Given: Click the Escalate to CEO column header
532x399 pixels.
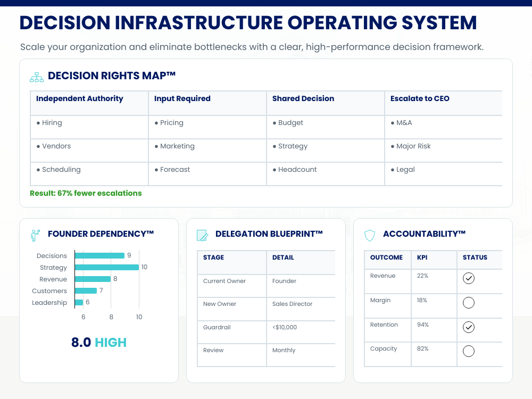Looking at the screenshot, I should (444, 103).
